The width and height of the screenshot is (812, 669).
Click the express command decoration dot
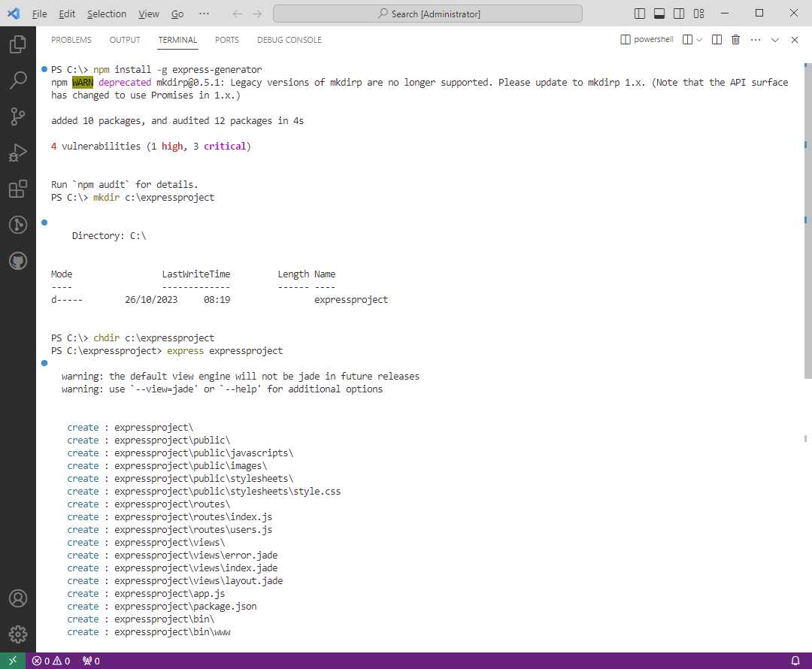(x=44, y=364)
